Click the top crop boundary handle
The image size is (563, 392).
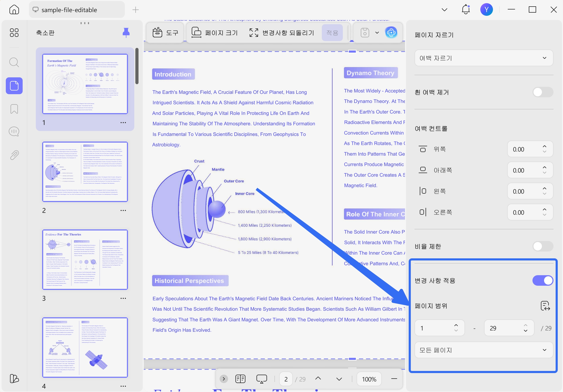pyautogui.click(x=352, y=52)
